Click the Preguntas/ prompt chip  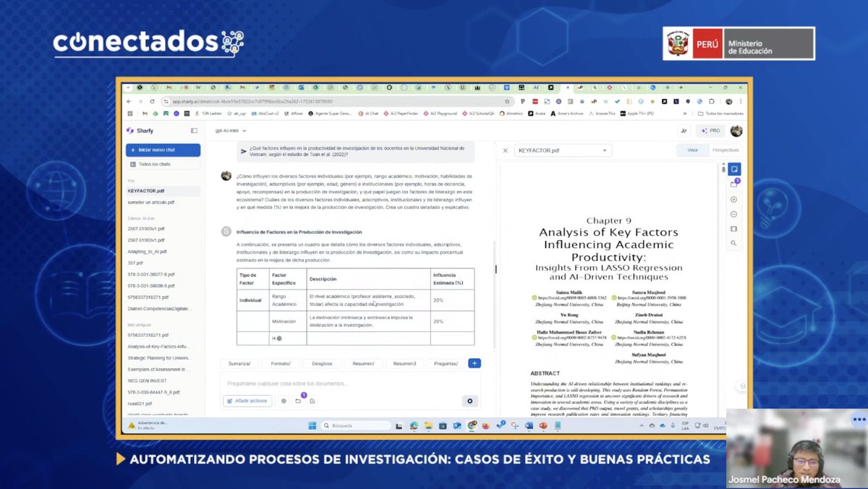[446, 363]
